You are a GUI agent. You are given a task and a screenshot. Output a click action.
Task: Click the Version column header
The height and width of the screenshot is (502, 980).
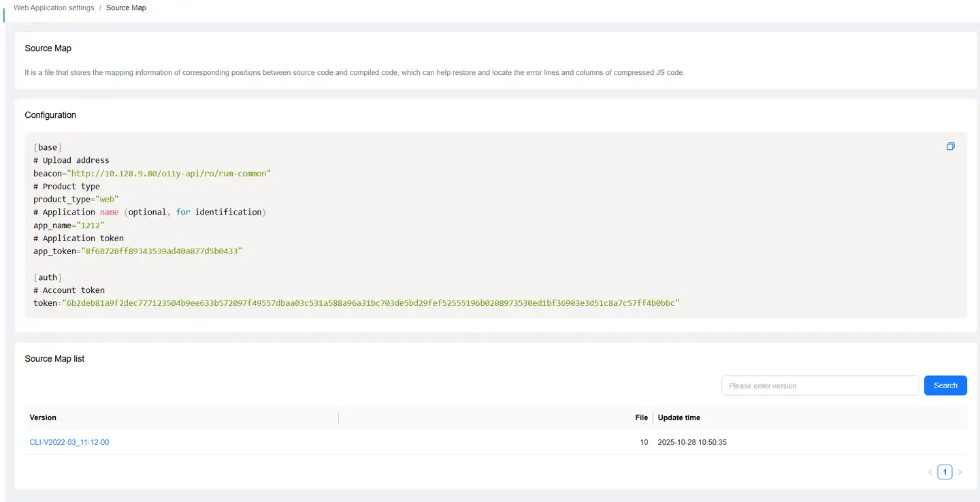pos(43,418)
